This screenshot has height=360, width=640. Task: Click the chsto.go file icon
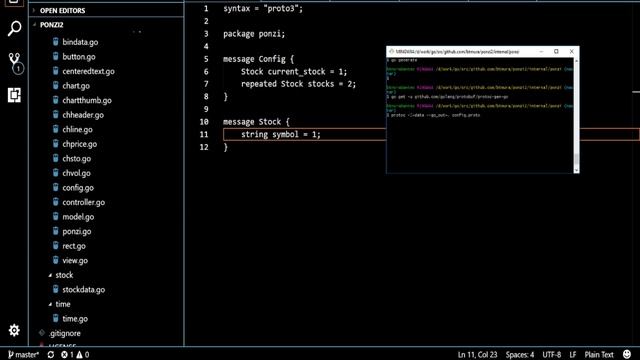click(56, 158)
